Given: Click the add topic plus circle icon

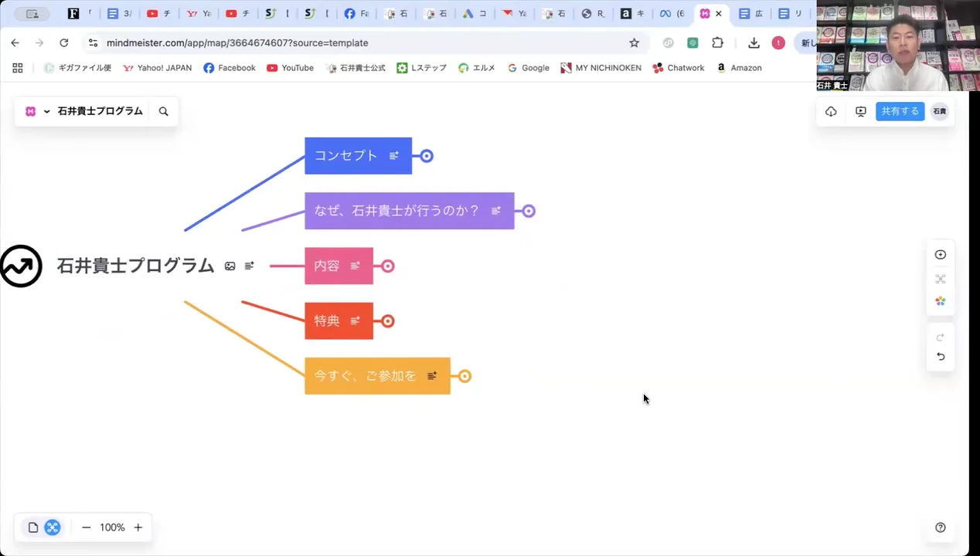Looking at the screenshot, I should (941, 255).
